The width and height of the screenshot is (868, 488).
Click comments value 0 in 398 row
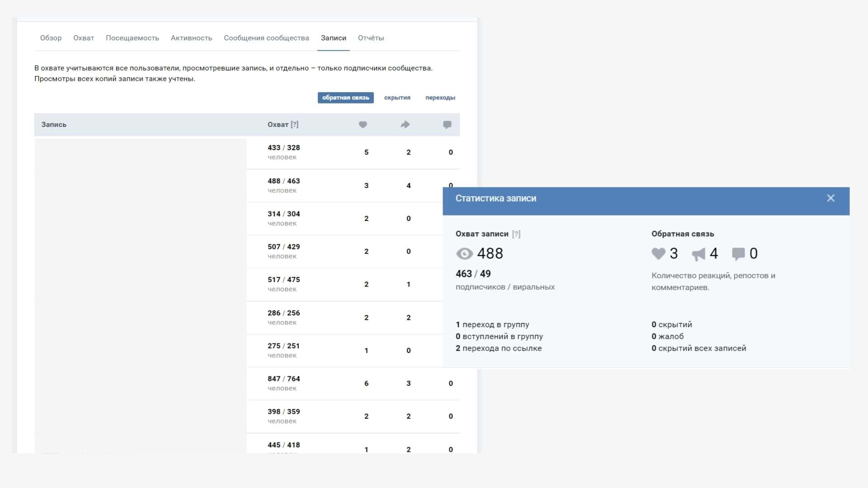[x=451, y=416]
